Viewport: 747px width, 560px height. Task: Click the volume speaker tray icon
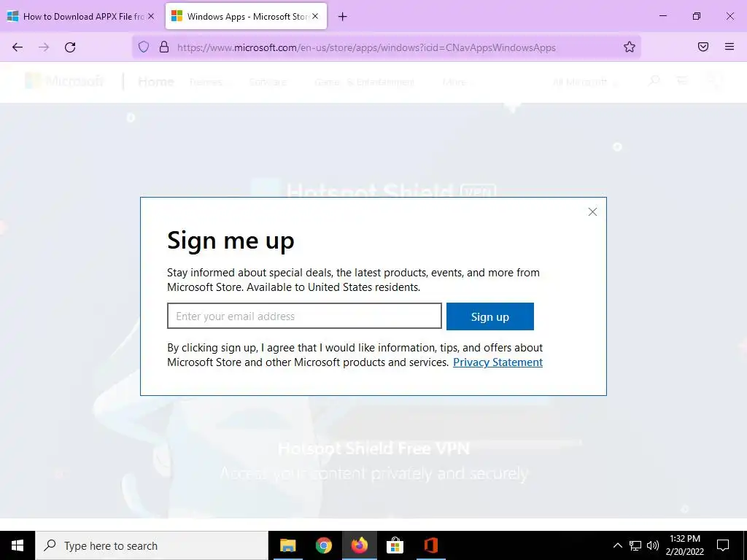[653, 545]
